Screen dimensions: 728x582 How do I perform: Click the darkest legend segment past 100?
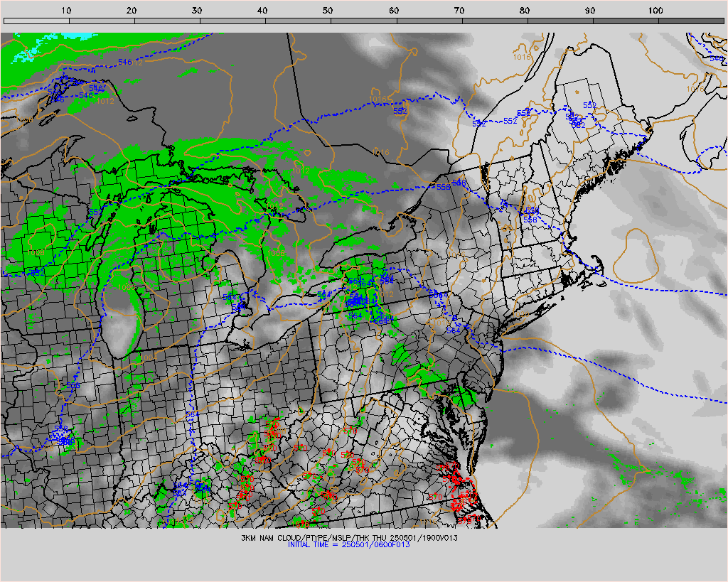point(691,21)
